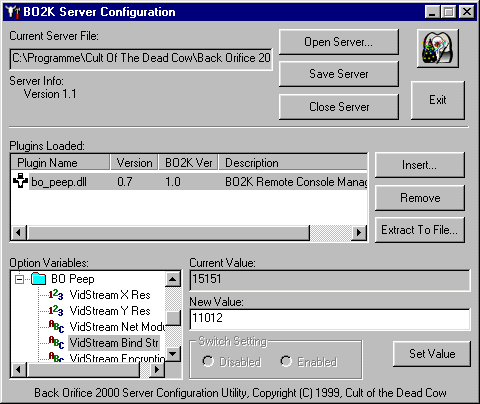480x404 pixels.
Task: Click plugin list right scroll arrow
Action: (359, 232)
